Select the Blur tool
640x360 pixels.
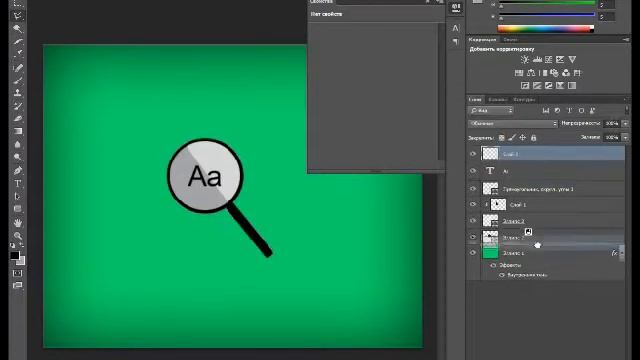click(18, 144)
